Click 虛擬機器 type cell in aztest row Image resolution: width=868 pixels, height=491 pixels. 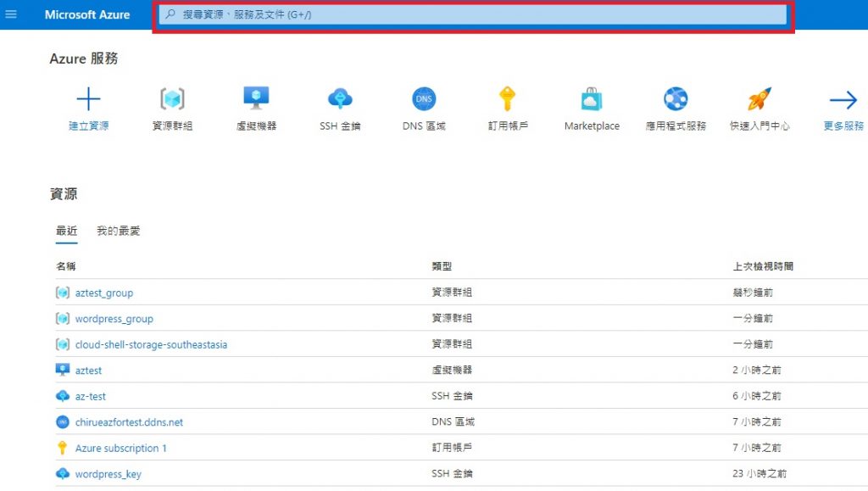(x=452, y=370)
